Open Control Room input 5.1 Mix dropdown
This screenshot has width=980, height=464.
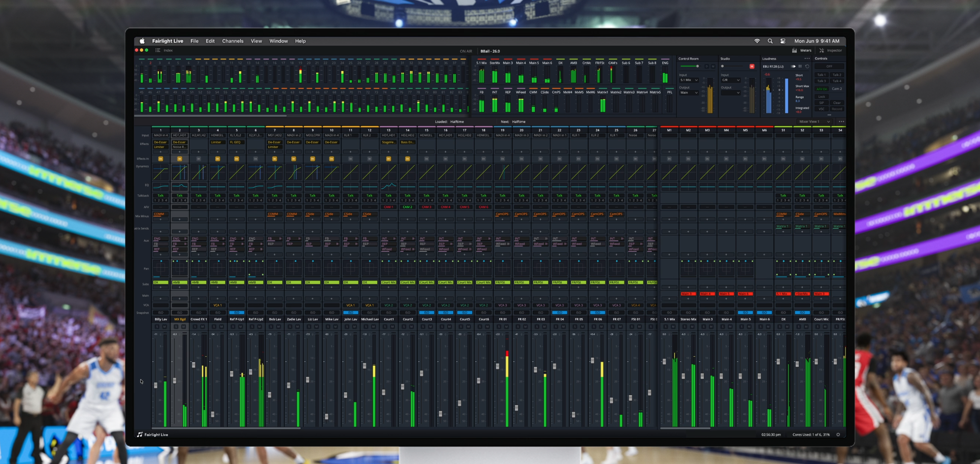[689, 80]
